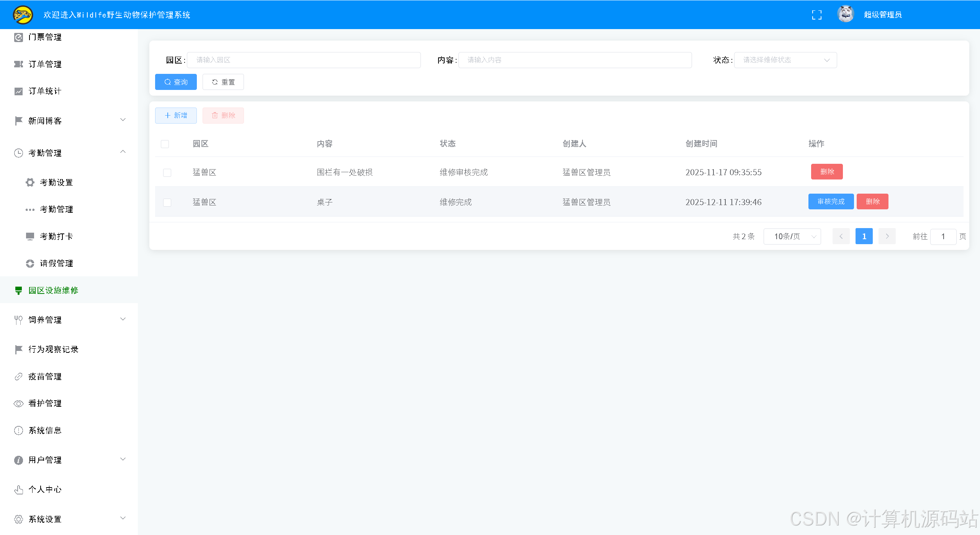Go to next page arrow in pagination
This screenshot has height=535, width=980.
(x=887, y=237)
